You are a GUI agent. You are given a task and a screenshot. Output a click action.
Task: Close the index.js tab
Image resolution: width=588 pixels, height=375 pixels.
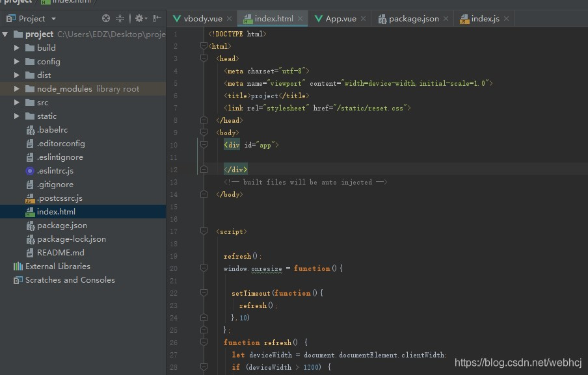click(x=506, y=19)
